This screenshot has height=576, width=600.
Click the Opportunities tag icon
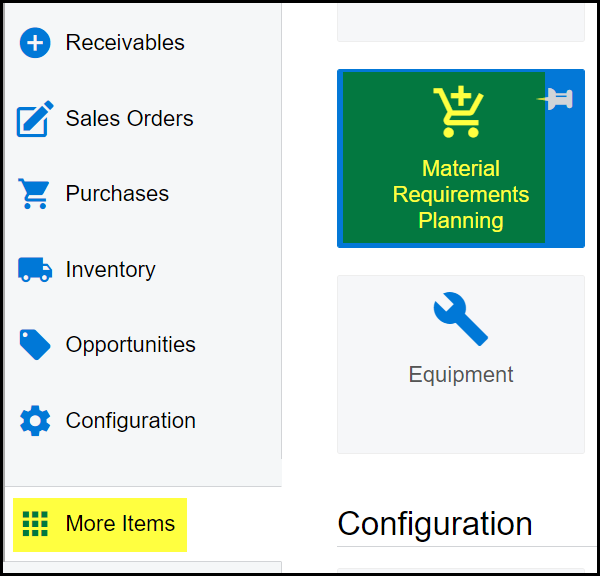35,345
